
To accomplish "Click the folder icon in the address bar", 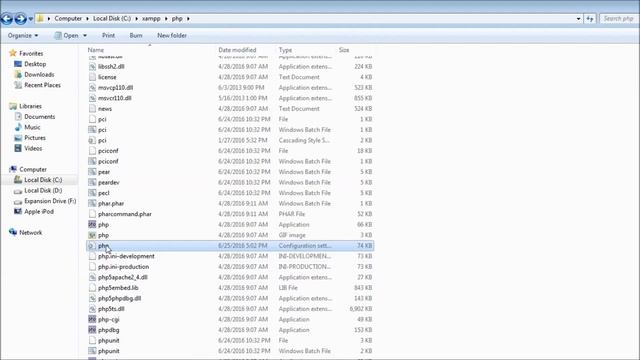I will (x=40, y=18).
